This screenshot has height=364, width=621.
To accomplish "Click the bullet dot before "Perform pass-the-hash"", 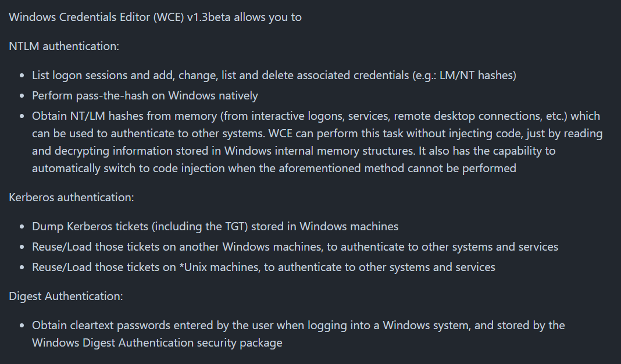I will [22, 96].
